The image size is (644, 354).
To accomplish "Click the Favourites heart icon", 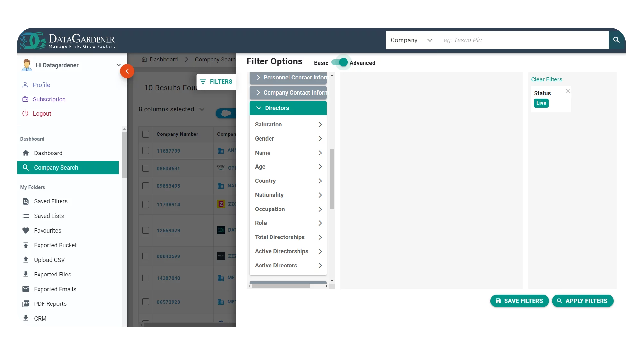I will tap(25, 230).
